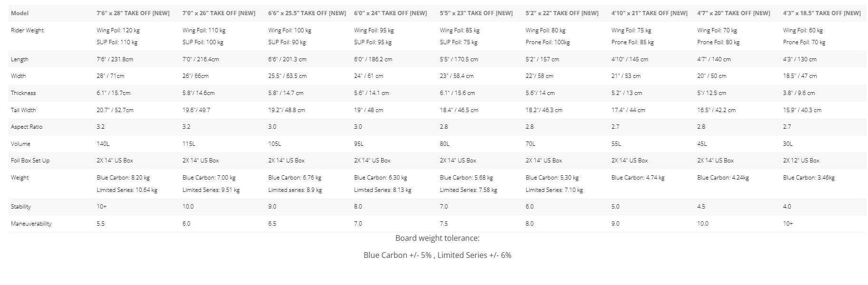Click the Model column header

(x=19, y=13)
